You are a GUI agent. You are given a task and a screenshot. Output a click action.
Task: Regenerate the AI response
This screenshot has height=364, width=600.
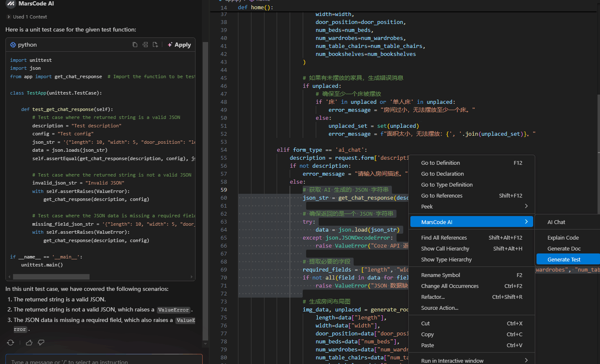tap(11, 343)
